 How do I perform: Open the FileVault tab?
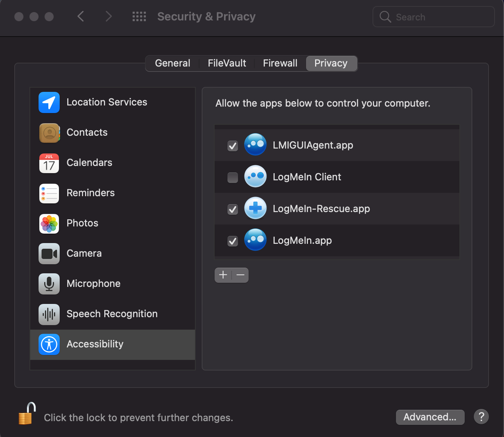pyautogui.click(x=227, y=63)
